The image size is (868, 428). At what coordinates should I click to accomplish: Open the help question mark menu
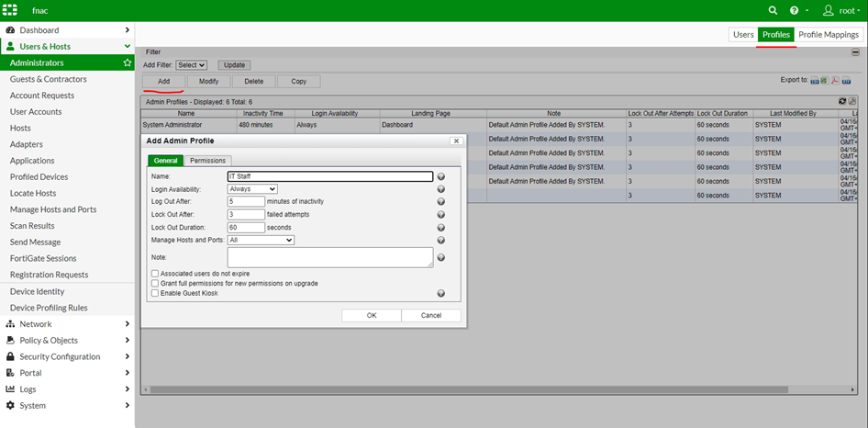tap(795, 10)
